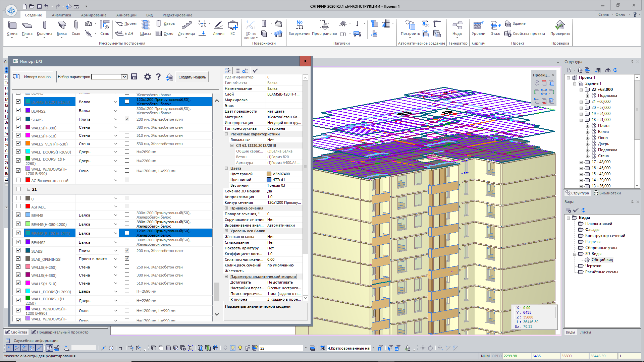The width and height of the screenshot is (644, 362).
Task: Open the Набор параметров combo box
Action: click(x=124, y=77)
